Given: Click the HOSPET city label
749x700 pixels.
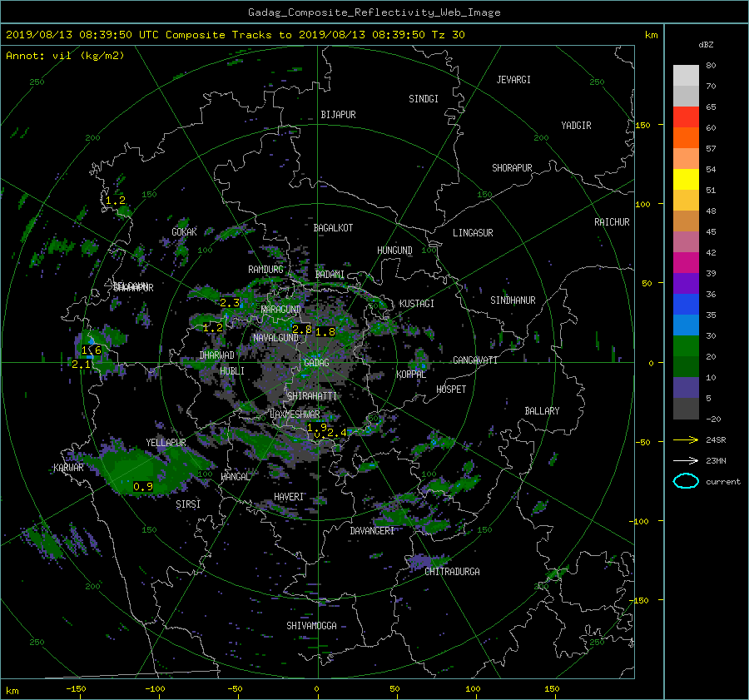Looking at the screenshot, I should click(x=451, y=390).
